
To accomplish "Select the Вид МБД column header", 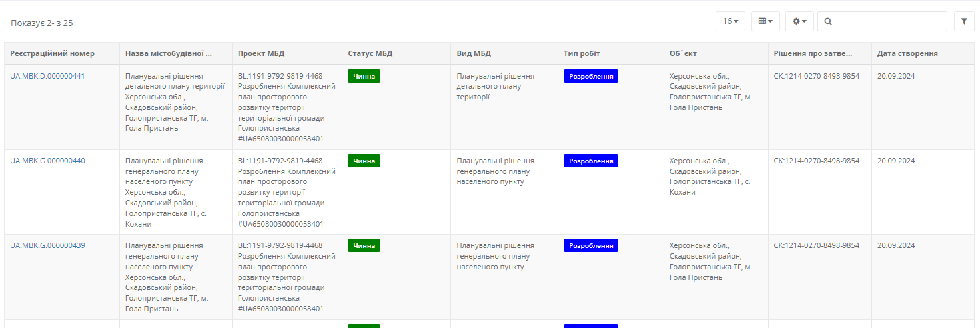I will [x=474, y=53].
